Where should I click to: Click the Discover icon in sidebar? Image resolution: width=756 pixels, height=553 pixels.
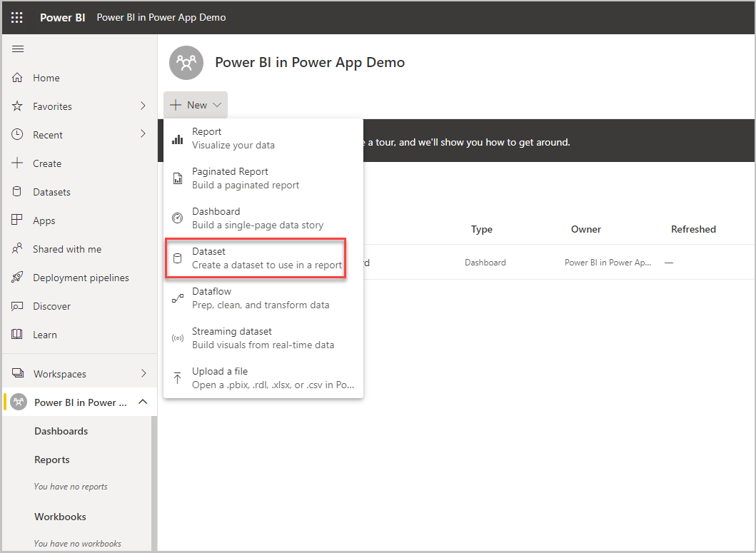click(17, 306)
